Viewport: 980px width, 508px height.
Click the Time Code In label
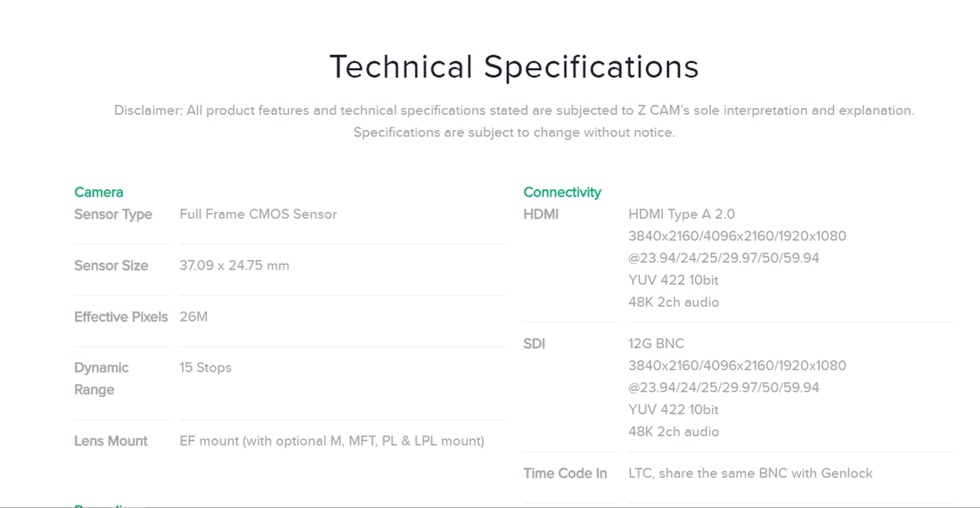tap(565, 474)
